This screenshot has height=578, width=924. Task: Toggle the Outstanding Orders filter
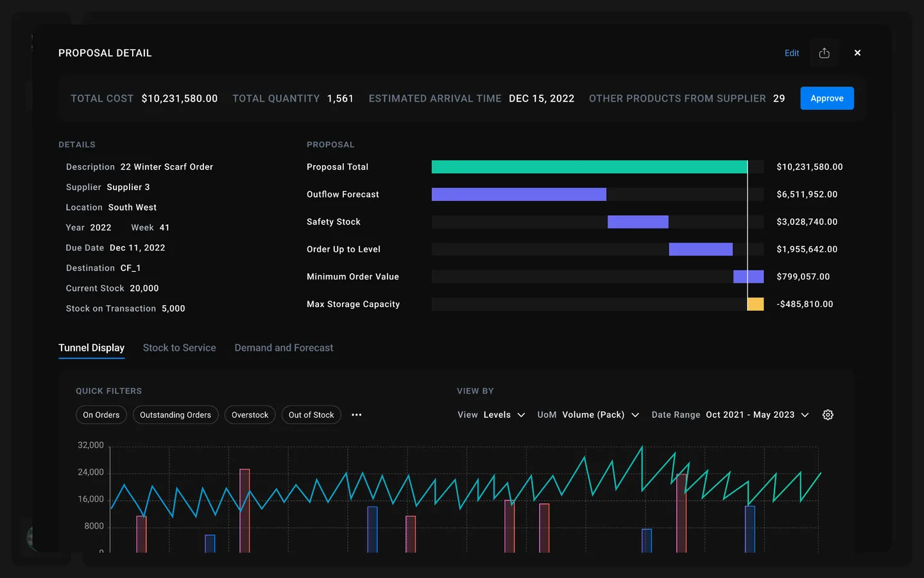(175, 415)
